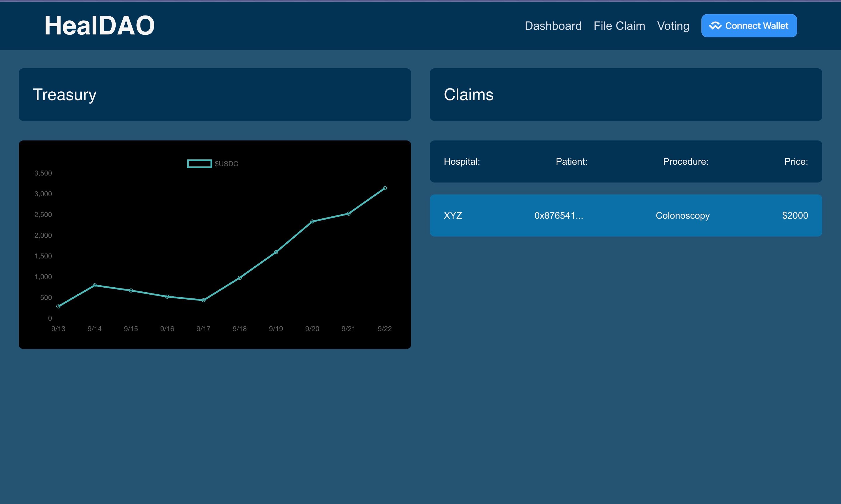841x504 pixels.
Task: Click the 500 y-axis label
Action: (46, 298)
